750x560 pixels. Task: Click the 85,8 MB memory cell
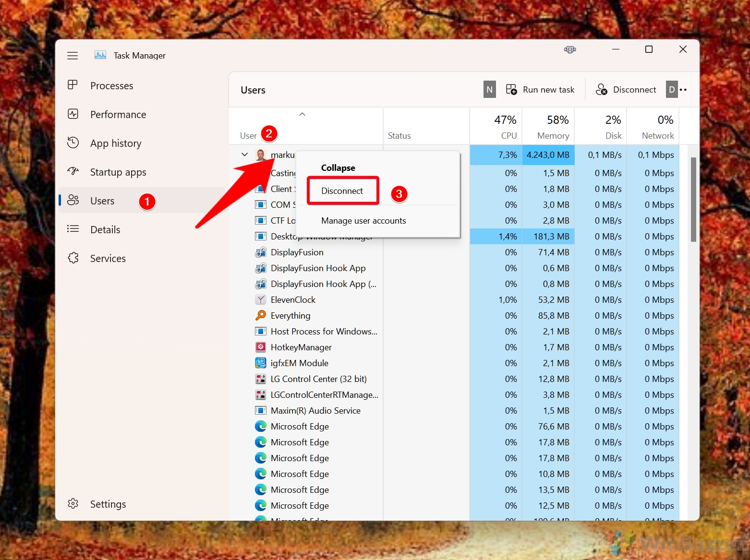click(x=548, y=316)
